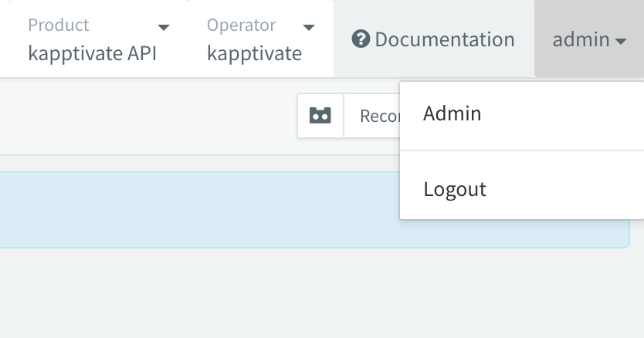Click the question mark help icon
Viewport: 644px width, 338px height.
[x=361, y=39]
